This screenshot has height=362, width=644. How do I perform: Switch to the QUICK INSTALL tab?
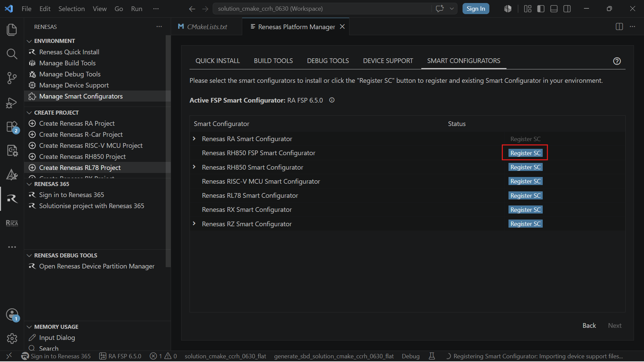point(218,61)
